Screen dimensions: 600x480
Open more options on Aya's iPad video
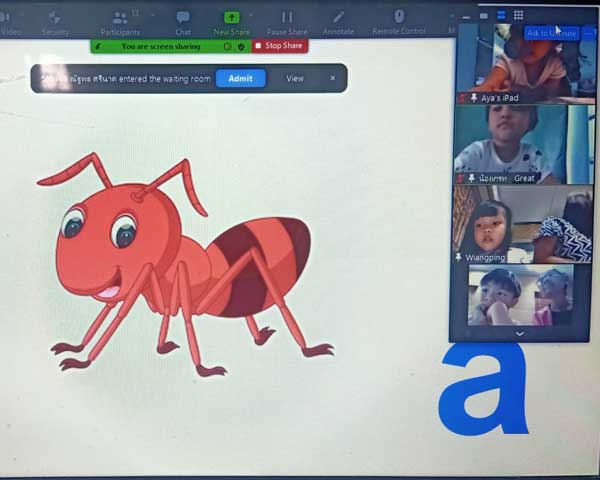[589, 33]
